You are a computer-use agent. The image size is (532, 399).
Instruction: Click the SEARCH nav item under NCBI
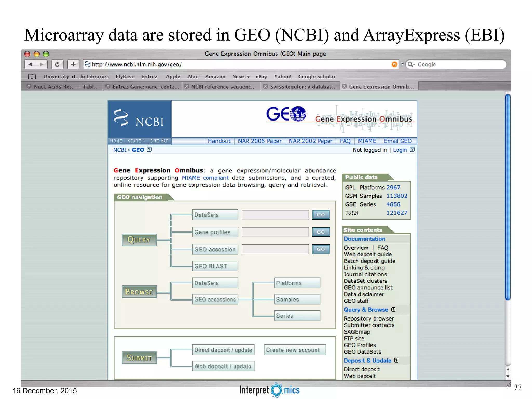click(136, 141)
